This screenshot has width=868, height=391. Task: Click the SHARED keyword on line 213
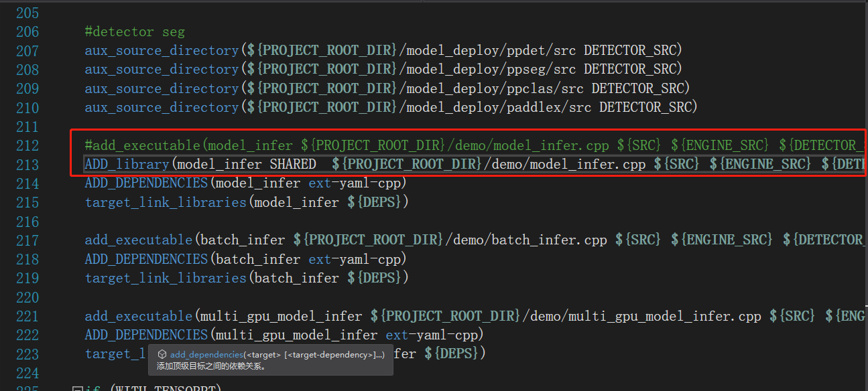[293, 164]
